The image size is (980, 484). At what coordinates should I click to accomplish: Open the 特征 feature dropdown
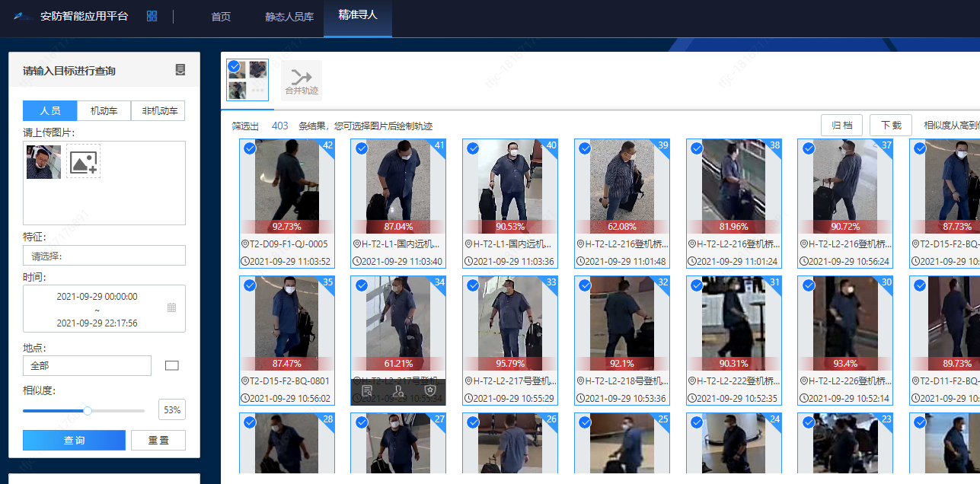pos(104,256)
